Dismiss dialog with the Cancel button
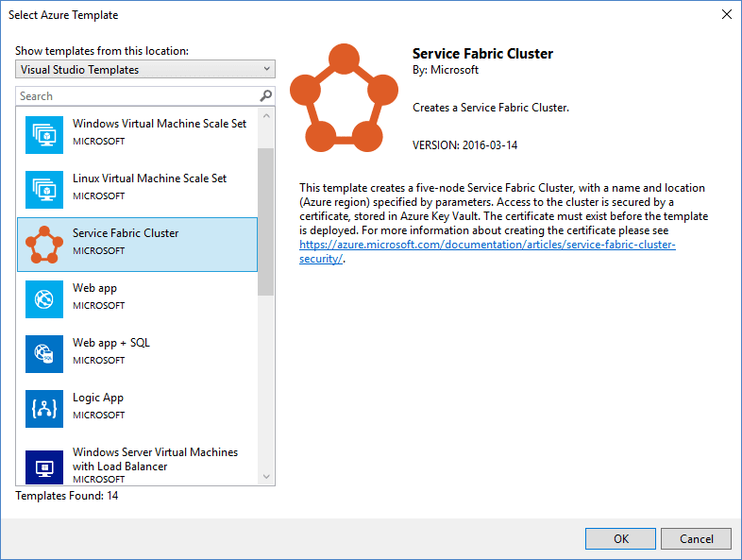The image size is (742, 560). pyautogui.click(x=696, y=538)
